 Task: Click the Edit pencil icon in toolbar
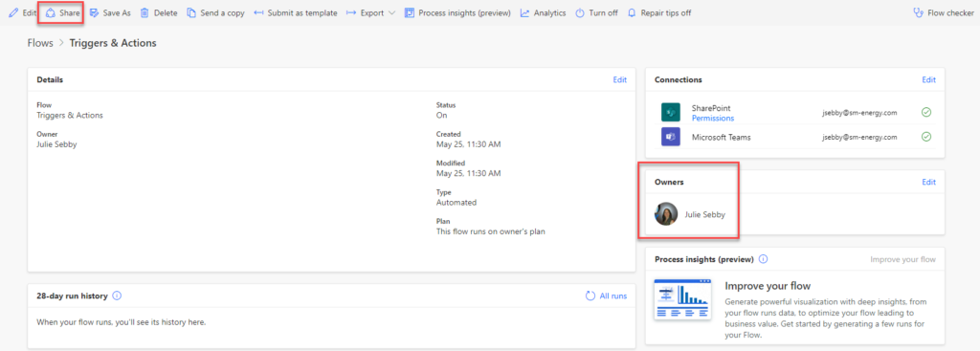pyautogui.click(x=13, y=12)
